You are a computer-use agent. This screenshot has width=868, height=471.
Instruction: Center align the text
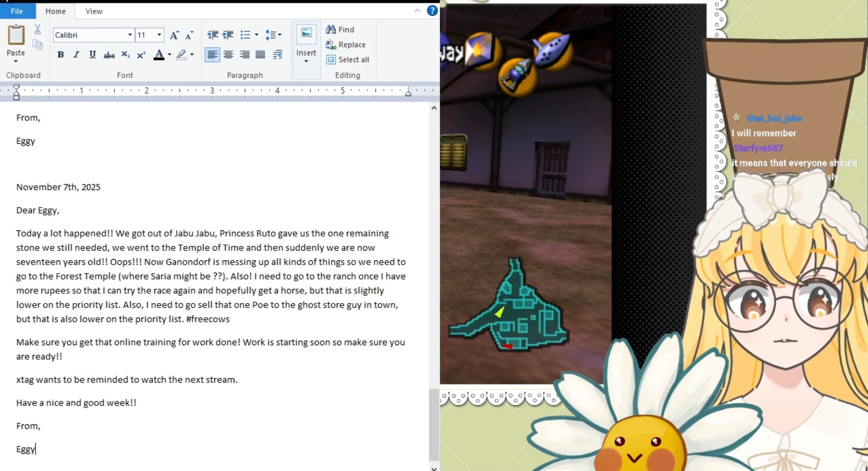point(228,55)
